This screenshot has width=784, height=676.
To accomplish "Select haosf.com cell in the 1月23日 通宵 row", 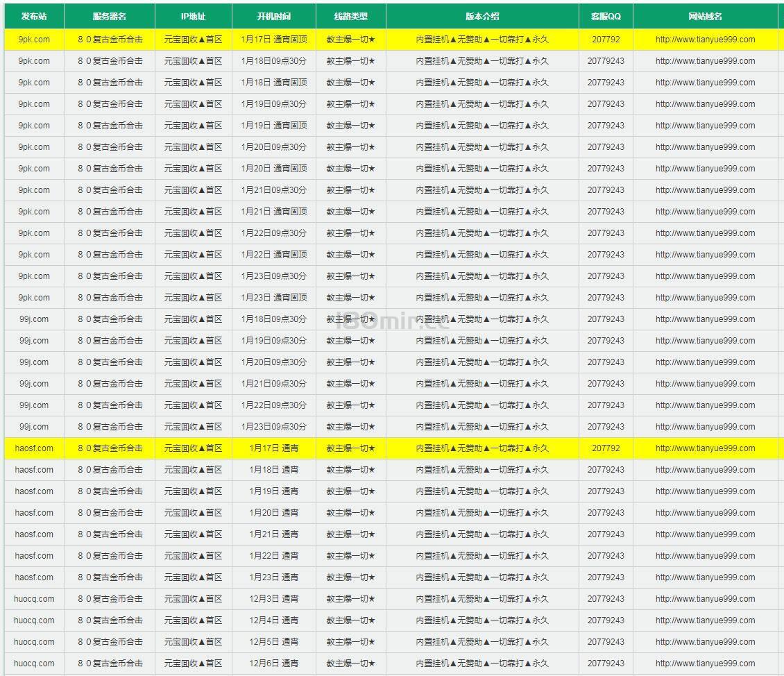I will [x=34, y=577].
